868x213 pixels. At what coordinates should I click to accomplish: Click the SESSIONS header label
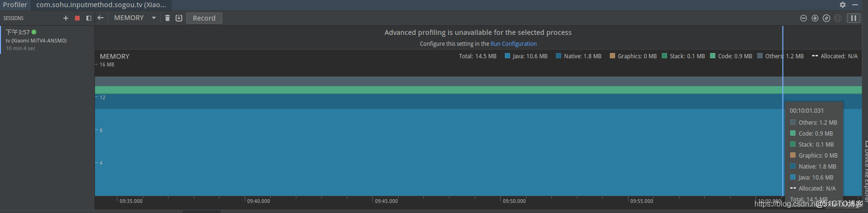(x=13, y=18)
